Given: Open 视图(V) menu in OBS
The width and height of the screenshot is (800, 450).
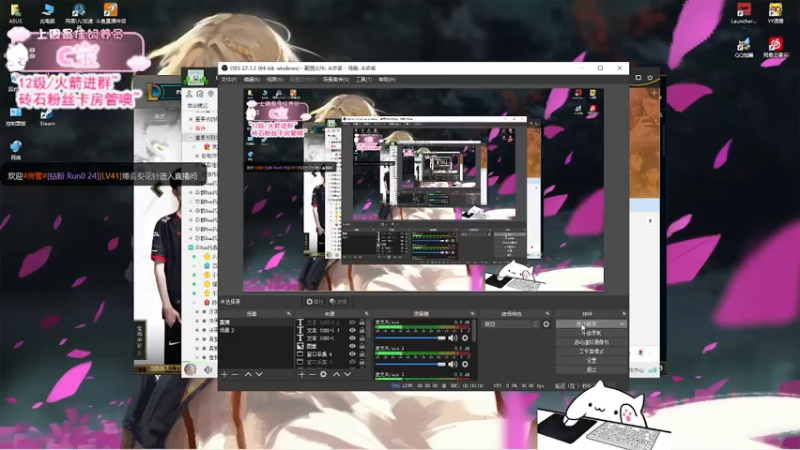Looking at the screenshot, I should 274,80.
